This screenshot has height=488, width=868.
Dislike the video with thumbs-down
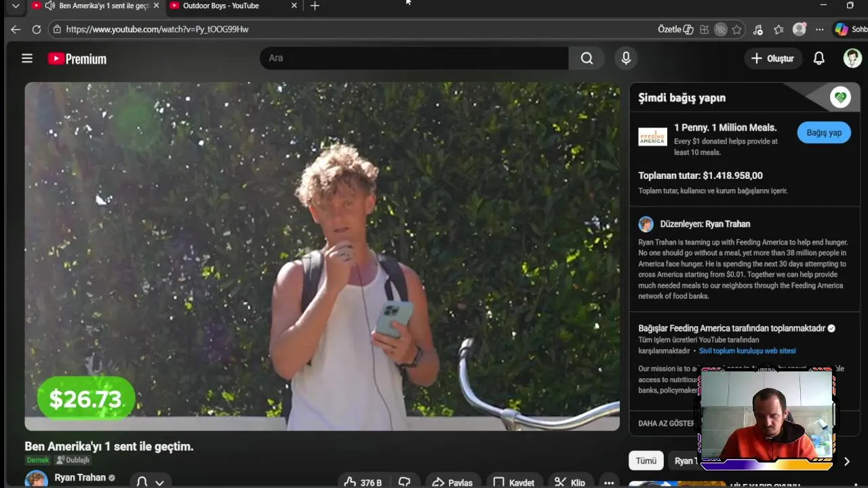[405, 483]
